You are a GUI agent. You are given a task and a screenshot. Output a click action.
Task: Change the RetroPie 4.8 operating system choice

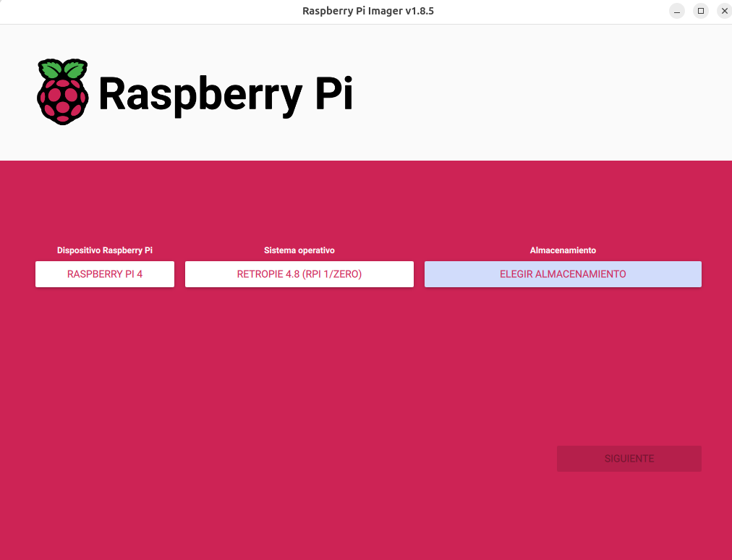[x=299, y=274]
